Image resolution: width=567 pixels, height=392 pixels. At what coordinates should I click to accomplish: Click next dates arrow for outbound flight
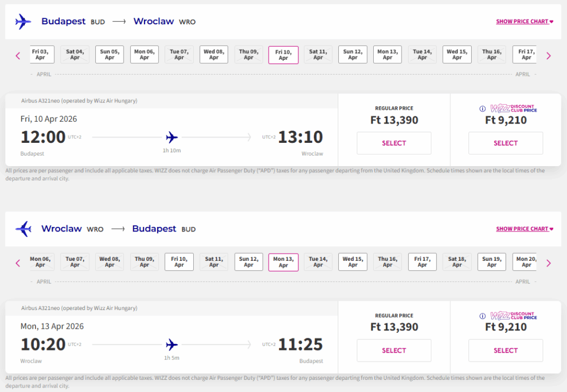[549, 55]
